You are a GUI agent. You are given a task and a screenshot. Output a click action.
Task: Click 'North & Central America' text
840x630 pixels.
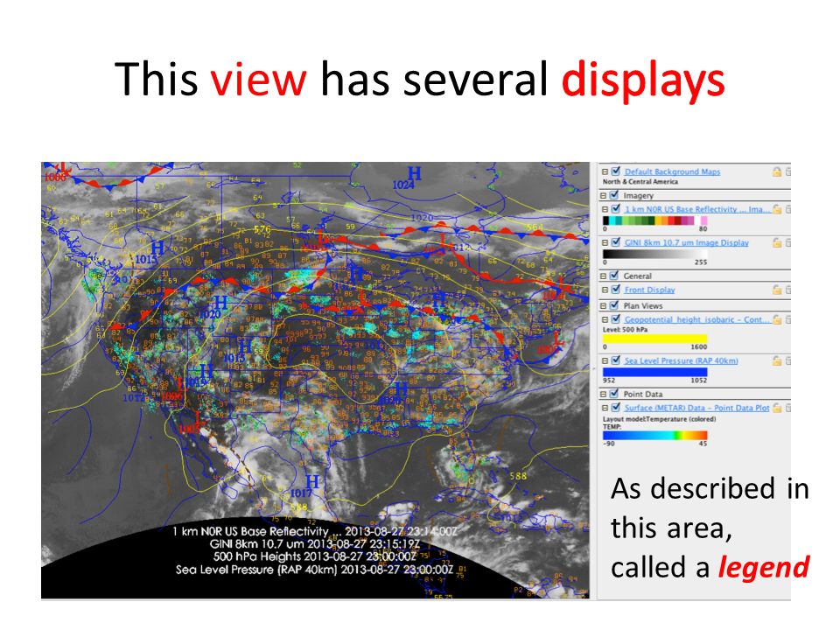[x=640, y=182]
